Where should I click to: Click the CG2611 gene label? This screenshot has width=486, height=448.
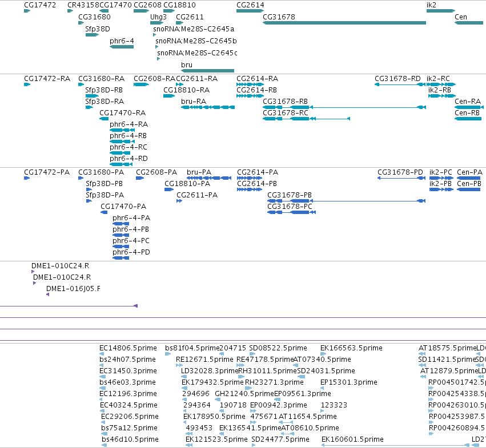[x=190, y=17]
